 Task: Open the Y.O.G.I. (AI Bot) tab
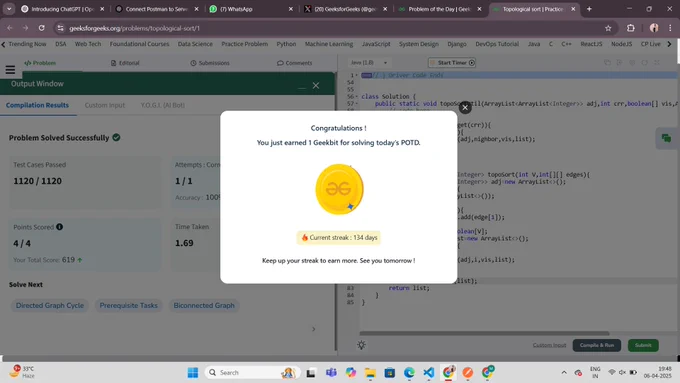click(163, 105)
